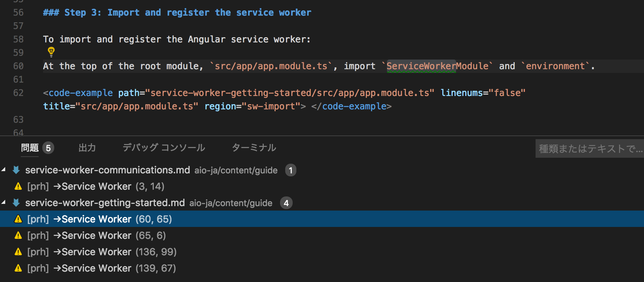This screenshot has height=282, width=644.
Task: Select service-worker-getting-started.md file row
Action: click(322, 203)
